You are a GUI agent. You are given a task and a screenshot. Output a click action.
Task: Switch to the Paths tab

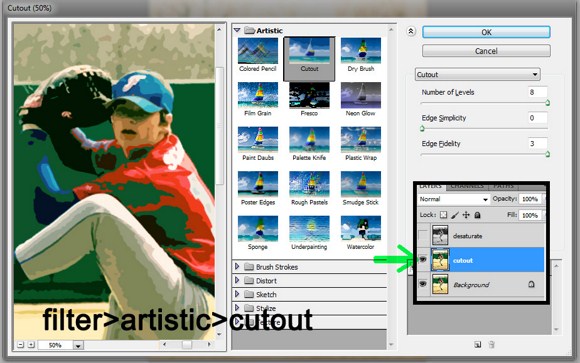503,186
